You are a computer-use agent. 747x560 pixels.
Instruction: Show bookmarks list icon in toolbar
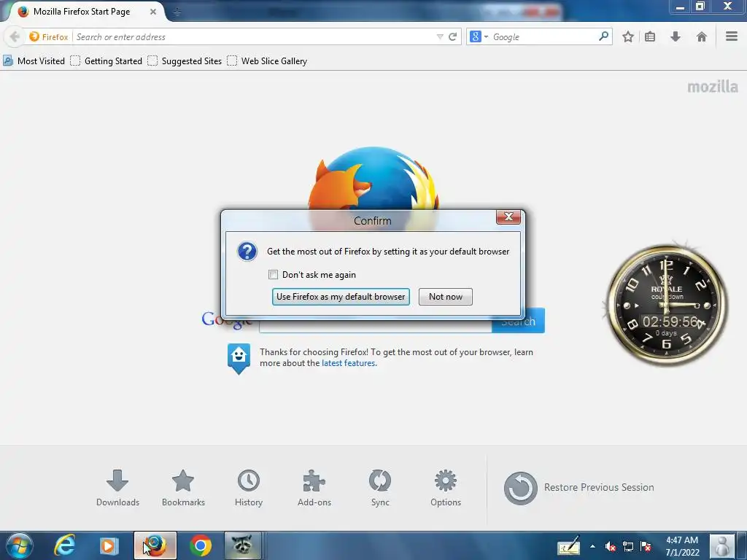tap(650, 36)
